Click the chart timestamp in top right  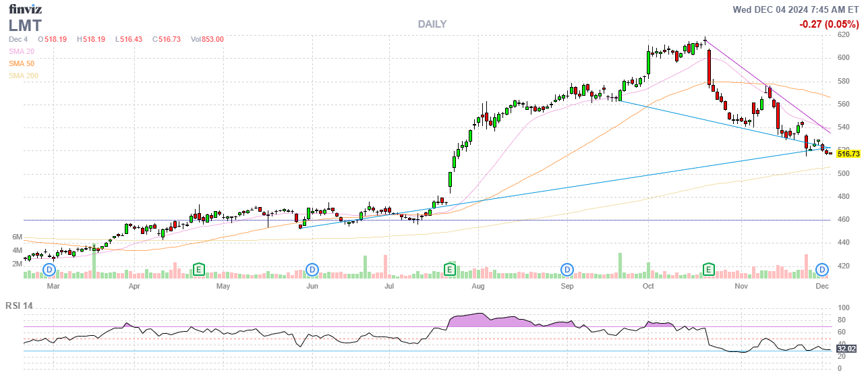click(x=797, y=9)
